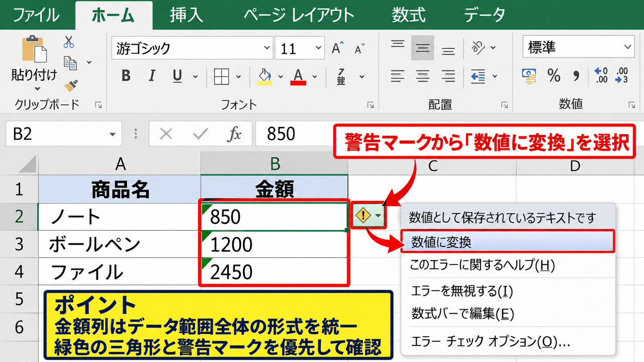Align cell text right
The height and width of the screenshot is (362, 644).
pyautogui.click(x=448, y=76)
